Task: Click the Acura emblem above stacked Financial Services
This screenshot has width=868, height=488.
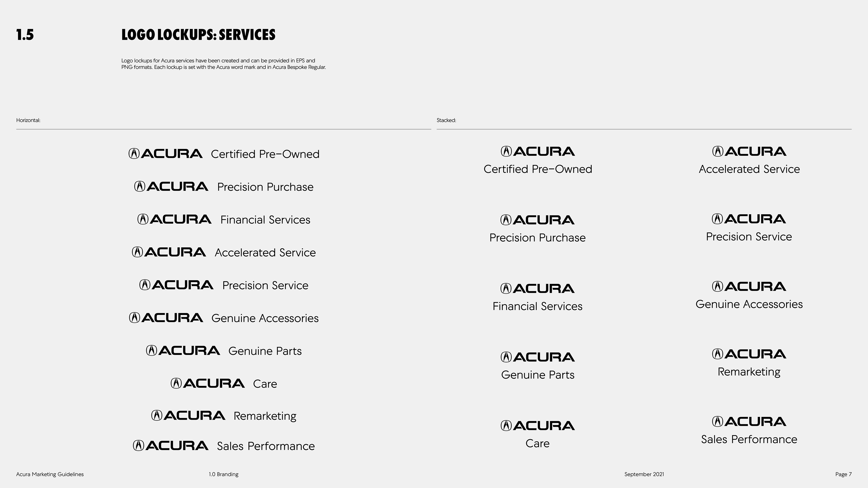Action: click(x=506, y=289)
